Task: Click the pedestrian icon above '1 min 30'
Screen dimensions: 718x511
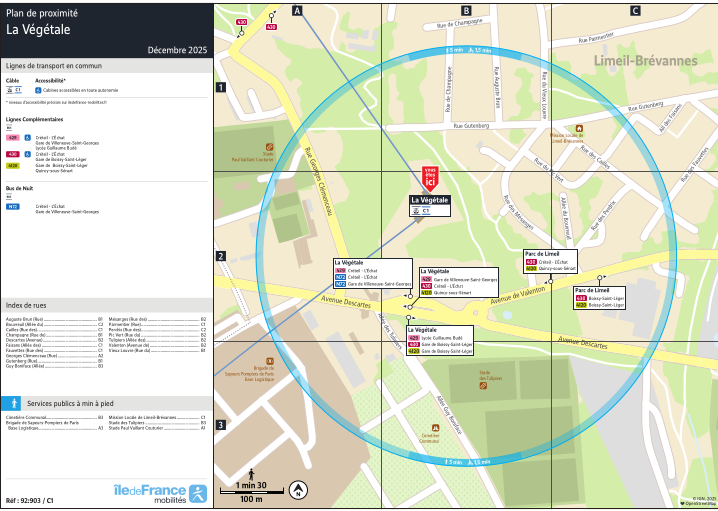Action: click(x=251, y=474)
